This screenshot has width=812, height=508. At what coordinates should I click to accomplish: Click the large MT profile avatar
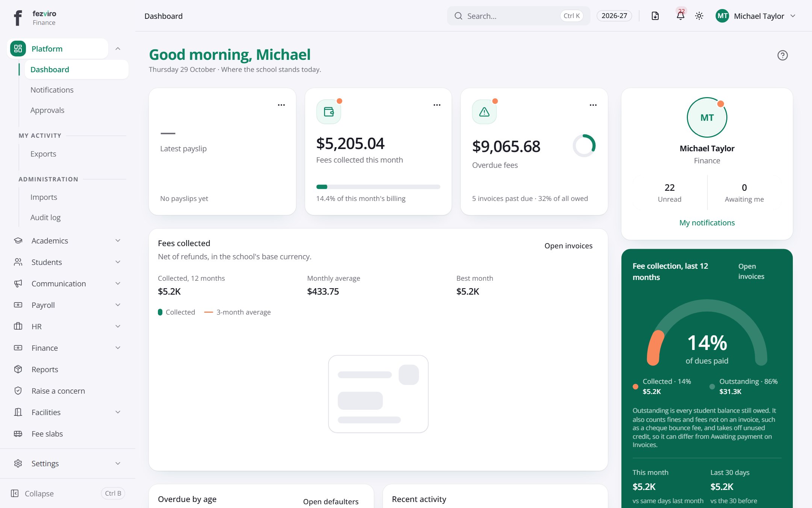[x=707, y=117]
